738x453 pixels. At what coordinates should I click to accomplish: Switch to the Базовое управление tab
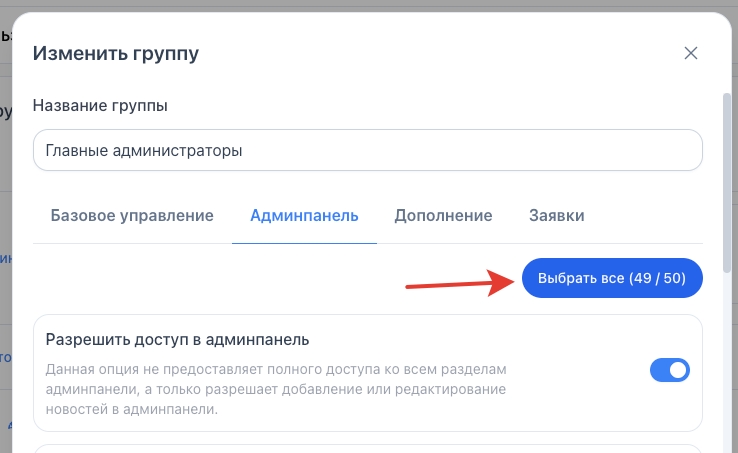132,215
